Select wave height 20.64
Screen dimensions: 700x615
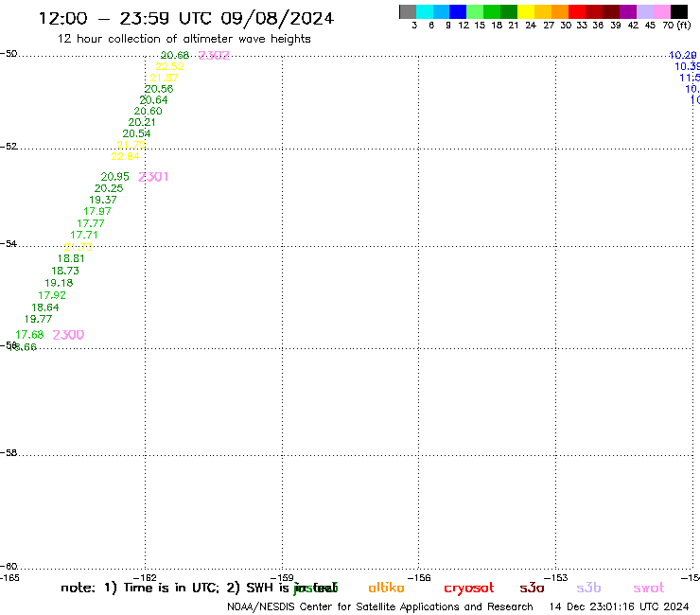click(x=153, y=100)
